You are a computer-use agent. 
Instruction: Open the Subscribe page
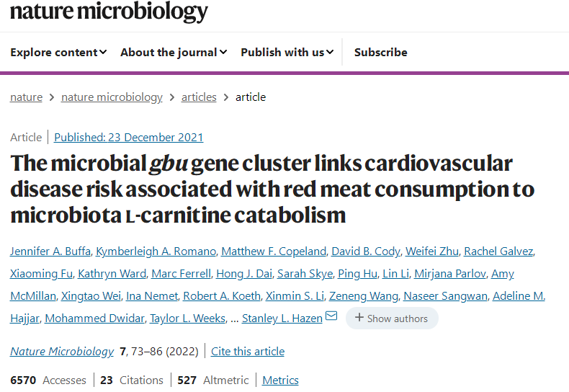coord(380,52)
